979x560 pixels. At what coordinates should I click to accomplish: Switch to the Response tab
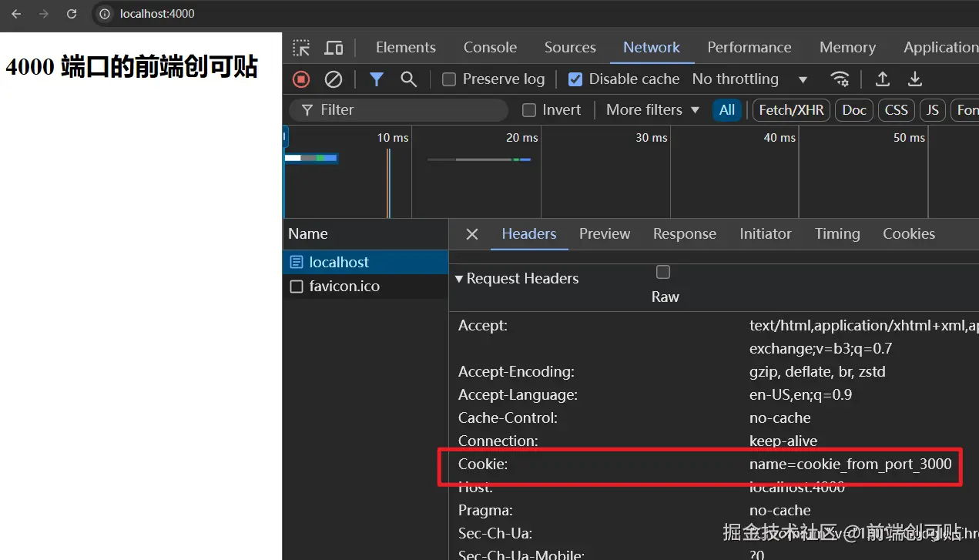[x=685, y=234]
